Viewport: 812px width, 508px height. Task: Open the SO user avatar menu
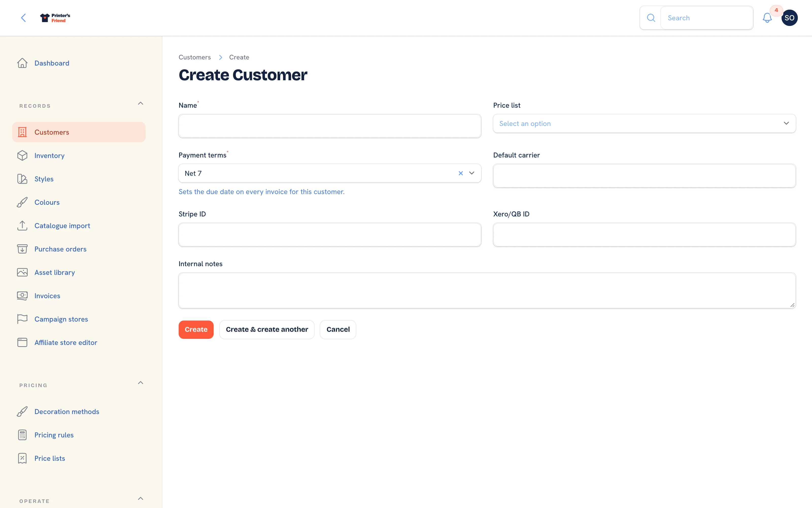[789, 18]
